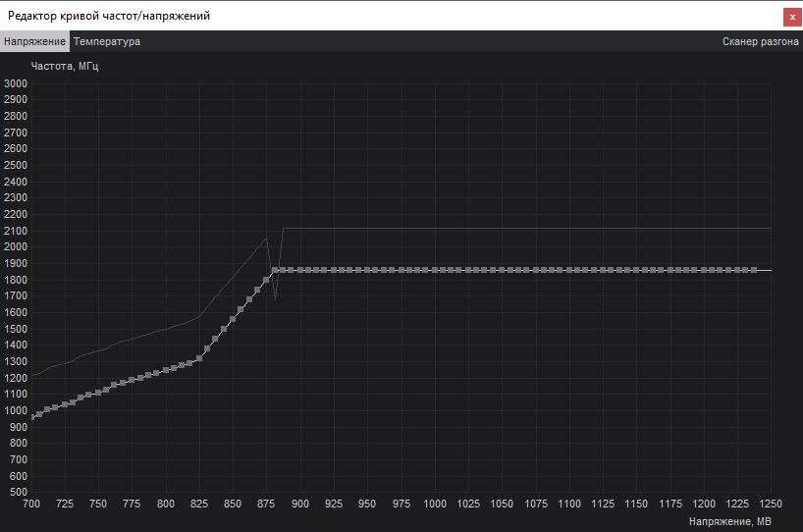Screen dimensions: 803x532
Task: Click the Напряжение, МВ axis title
Action: pyautogui.click(x=729, y=521)
